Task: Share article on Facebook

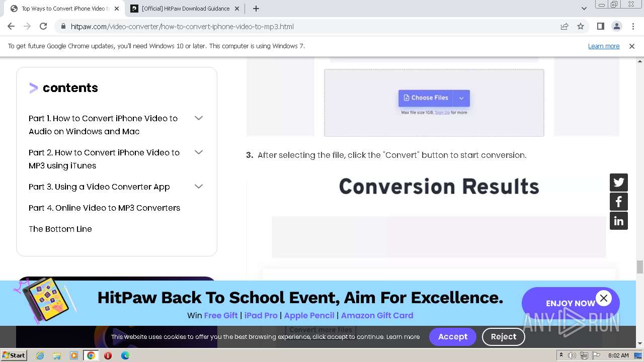Action: pyautogui.click(x=619, y=202)
